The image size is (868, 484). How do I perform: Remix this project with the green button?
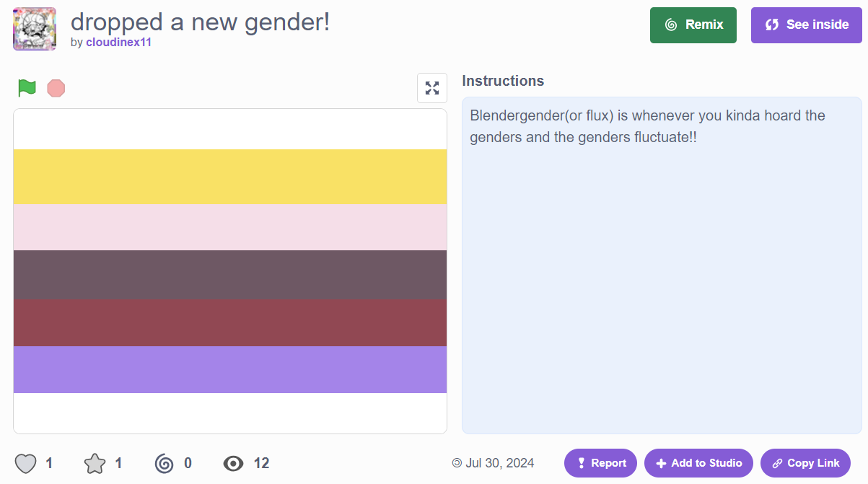pos(693,25)
